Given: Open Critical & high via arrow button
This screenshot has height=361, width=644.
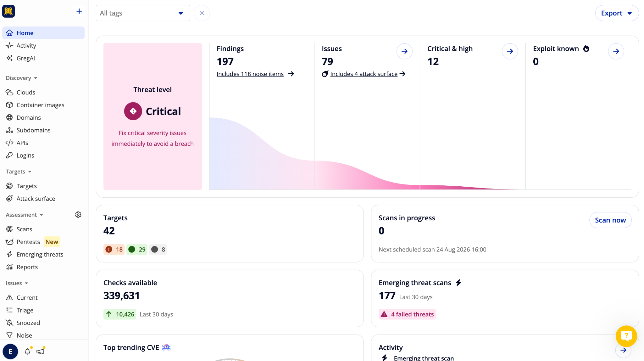Looking at the screenshot, I should click(510, 51).
